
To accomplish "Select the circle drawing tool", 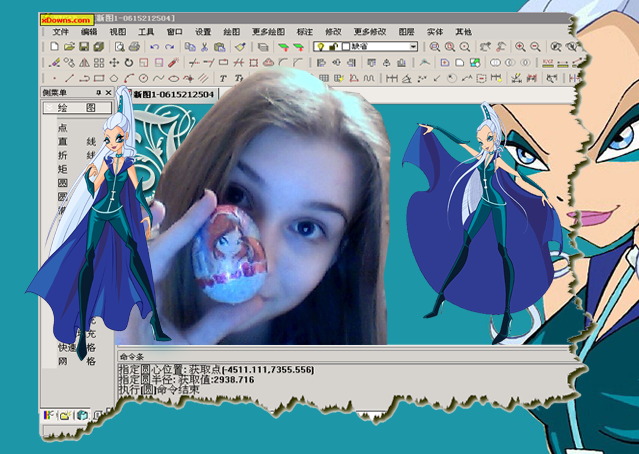I will [x=143, y=78].
